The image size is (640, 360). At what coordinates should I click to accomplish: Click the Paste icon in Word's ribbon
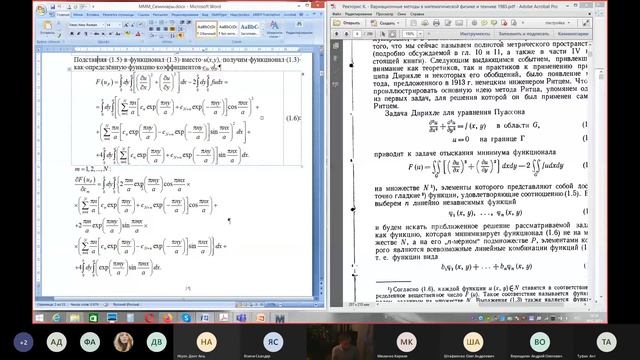click(x=48, y=25)
